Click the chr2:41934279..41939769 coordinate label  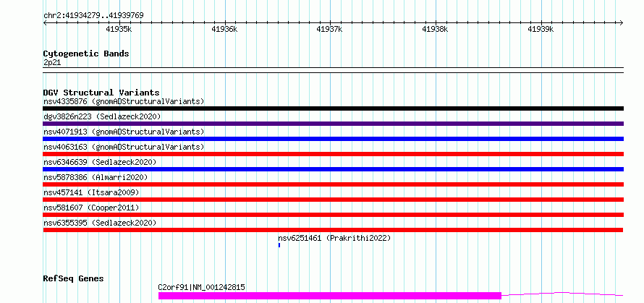tap(93, 16)
